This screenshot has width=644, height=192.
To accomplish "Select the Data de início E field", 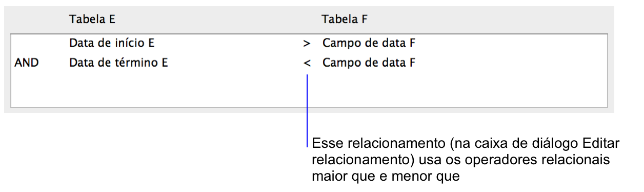I will (x=112, y=44).
